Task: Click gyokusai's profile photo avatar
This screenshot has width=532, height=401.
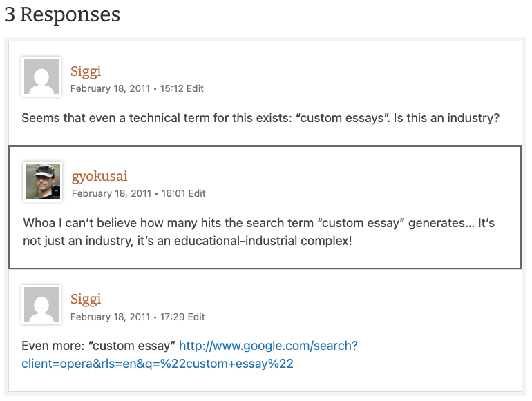Action: pyautogui.click(x=43, y=181)
